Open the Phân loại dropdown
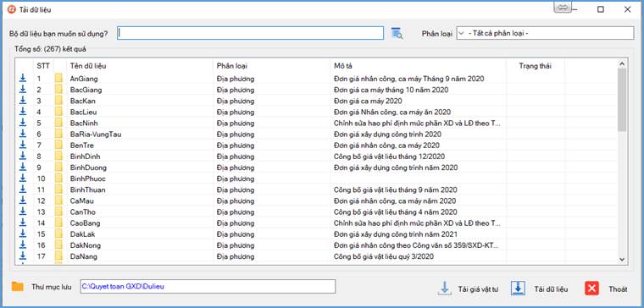 click(x=545, y=33)
